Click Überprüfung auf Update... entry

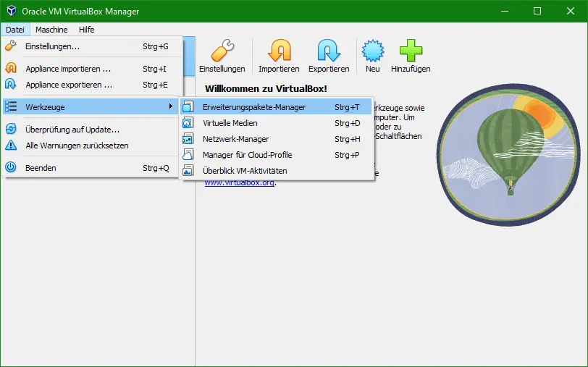click(72, 130)
